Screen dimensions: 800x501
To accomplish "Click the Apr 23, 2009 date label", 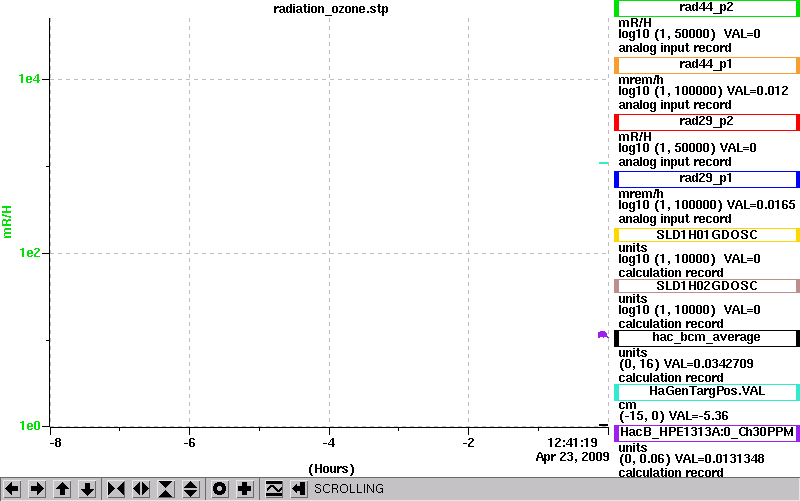I will pos(572,457).
